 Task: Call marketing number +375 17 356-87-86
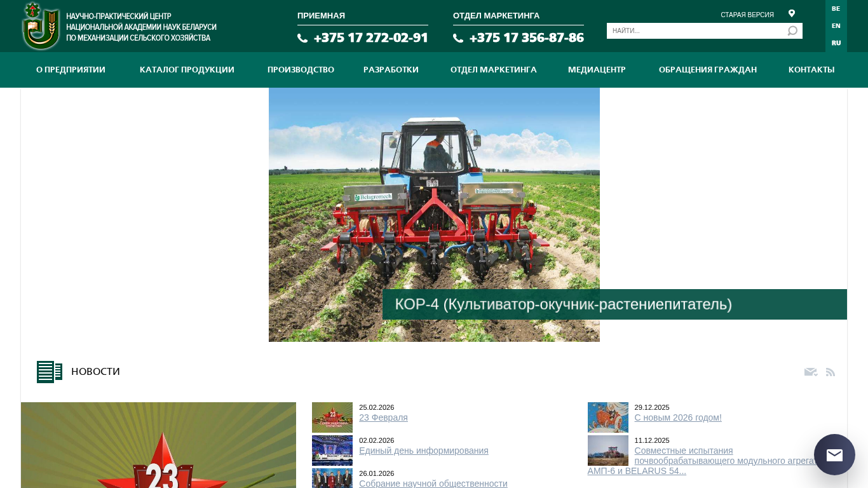[x=527, y=37]
